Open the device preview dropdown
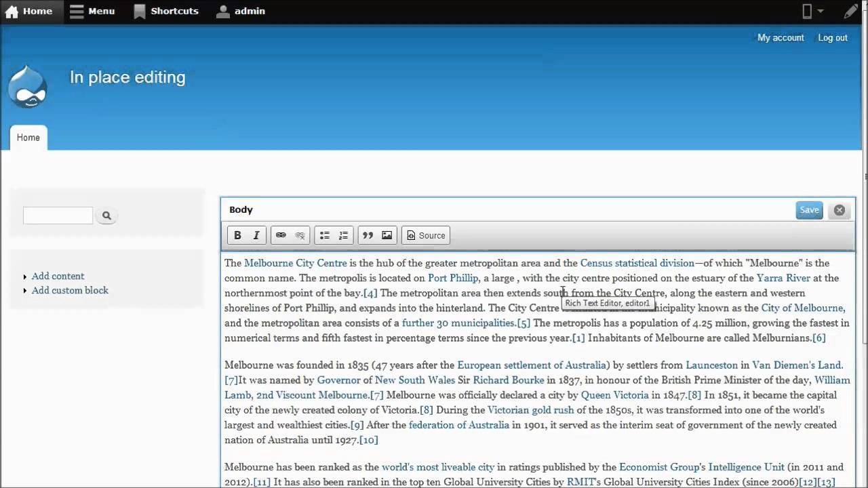Screen dimensions: 868x488 click(x=812, y=12)
